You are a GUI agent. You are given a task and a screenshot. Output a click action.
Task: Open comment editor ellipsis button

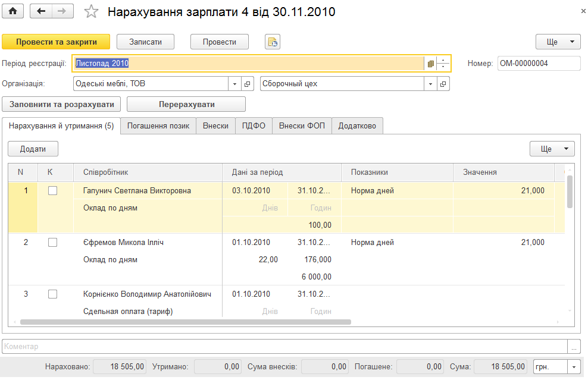[x=574, y=347]
